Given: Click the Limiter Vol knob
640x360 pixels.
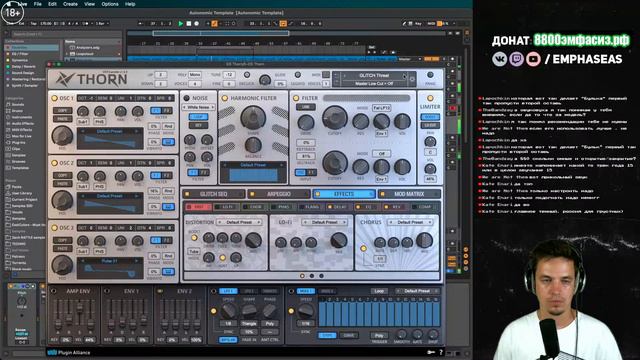Looking at the screenshot, I should pyautogui.click(x=430, y=169).
